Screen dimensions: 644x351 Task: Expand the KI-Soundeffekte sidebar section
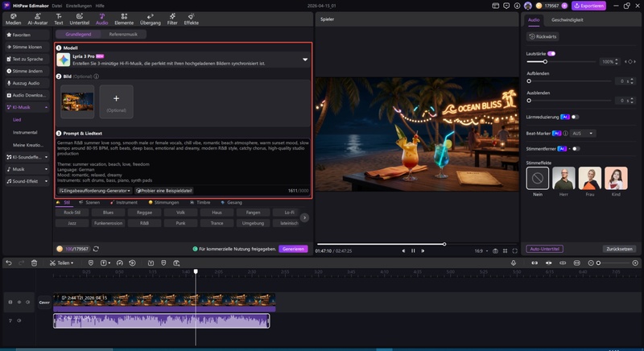(26, 157)
